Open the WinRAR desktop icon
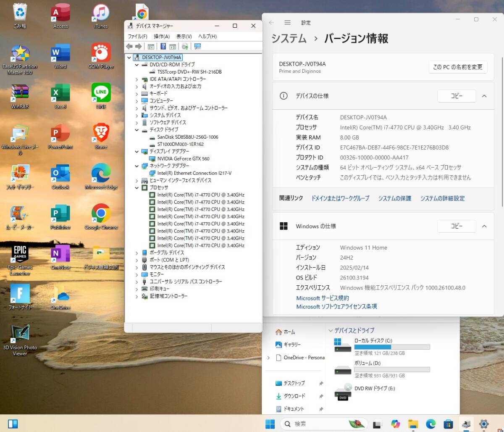This screenshot has height=432, width=504. [20, 97]
